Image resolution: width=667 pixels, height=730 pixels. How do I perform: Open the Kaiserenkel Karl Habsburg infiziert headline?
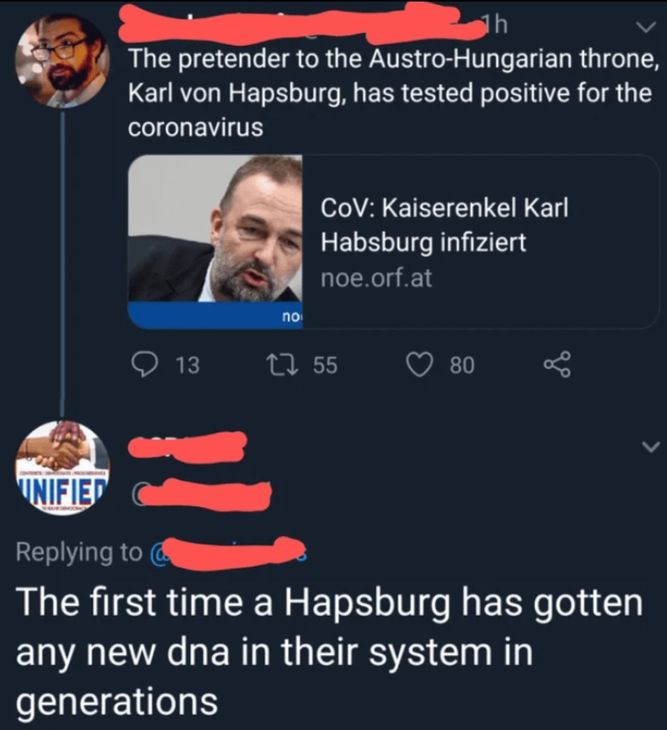pyautogui.click(x=445, y=224)
